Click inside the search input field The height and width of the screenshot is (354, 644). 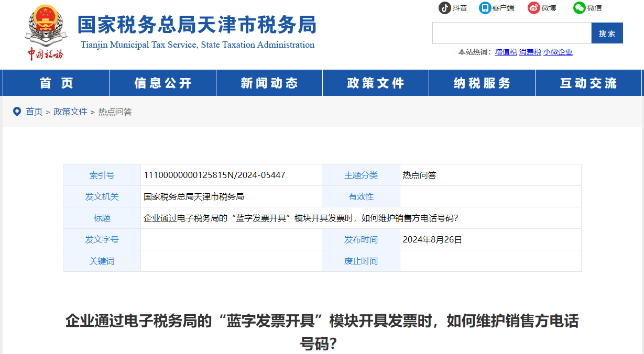pos(511,32)
